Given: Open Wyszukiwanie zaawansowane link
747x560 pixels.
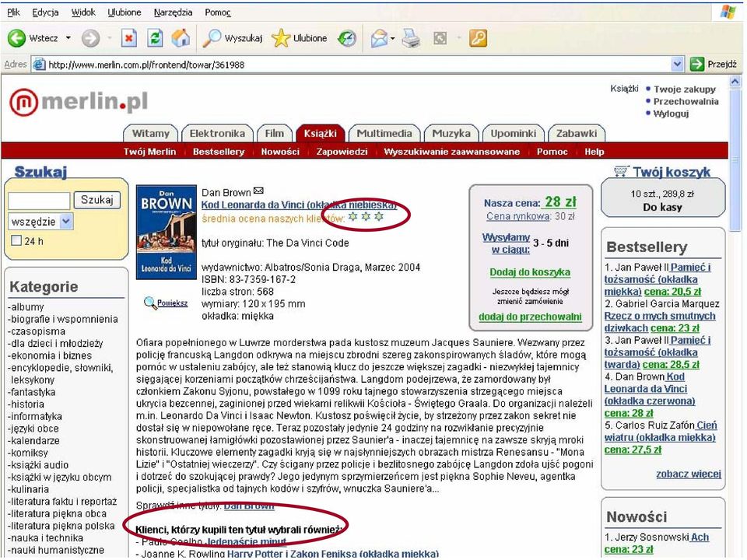Looking at the screenshot, I should coord(451,152).
